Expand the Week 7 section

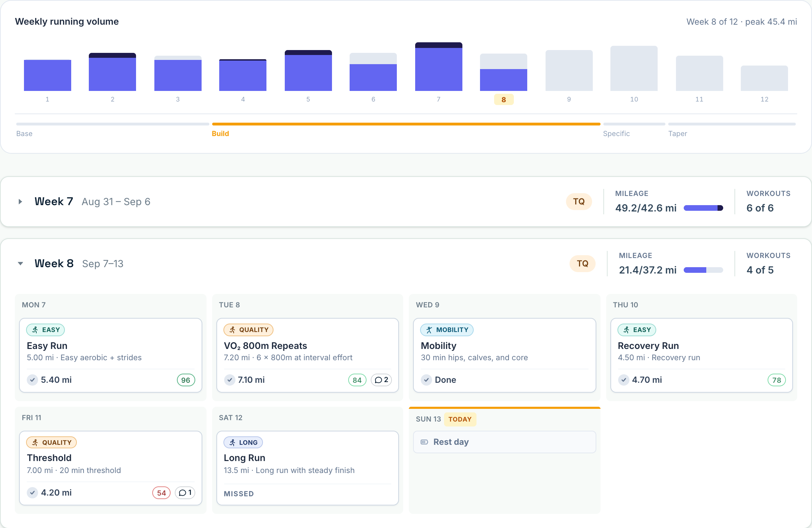pyautogui.click(x=20, y=202)
